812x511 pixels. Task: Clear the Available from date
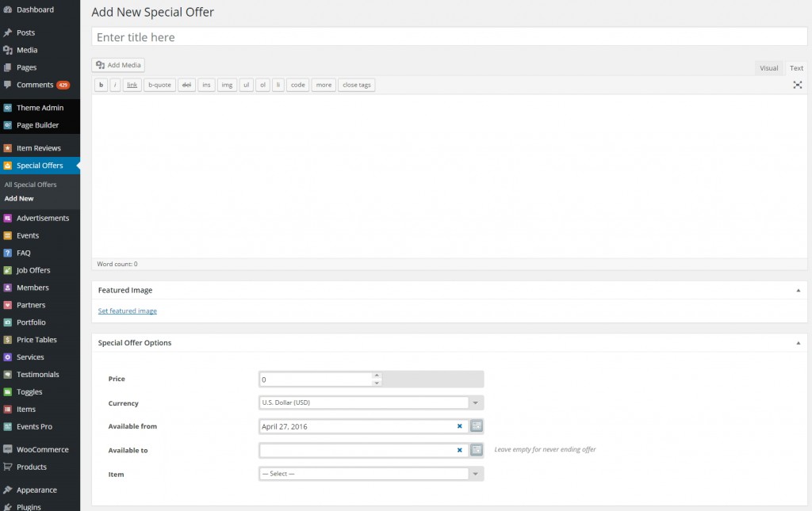coord(459,426)
